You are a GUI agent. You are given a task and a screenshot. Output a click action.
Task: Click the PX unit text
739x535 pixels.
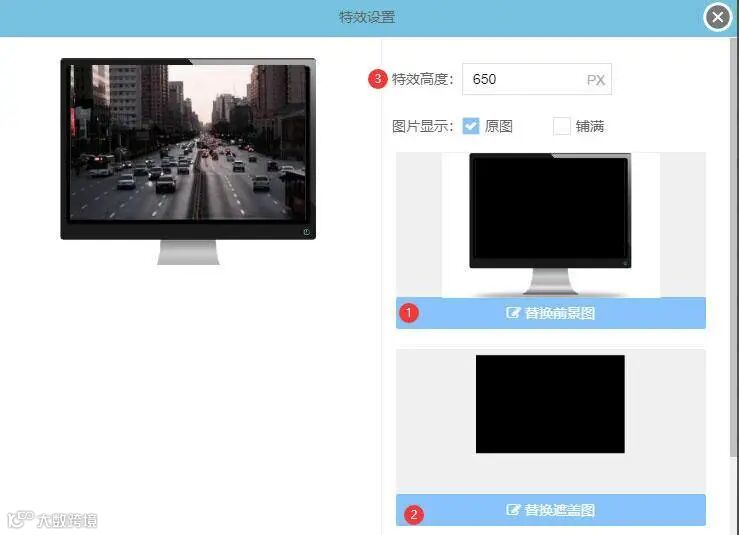click(596, 80)
